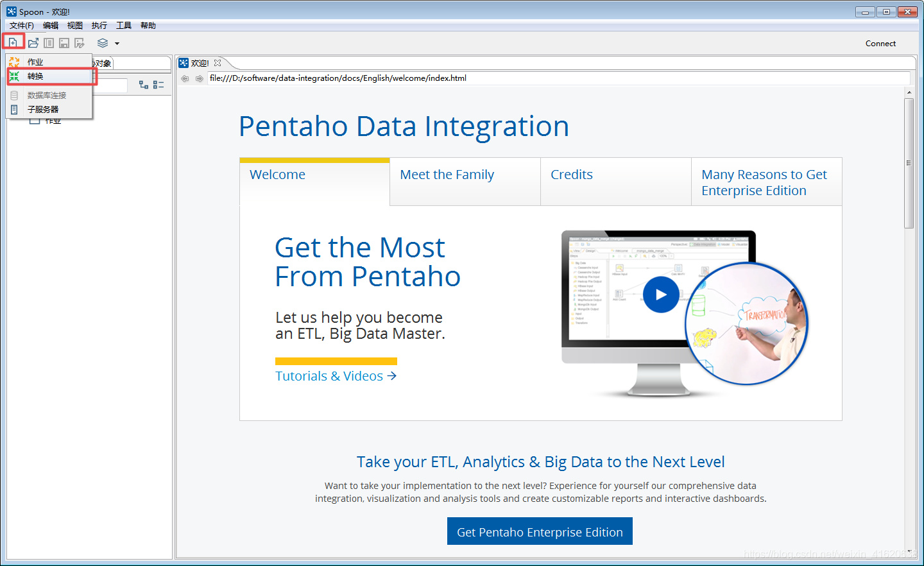This screenshot has width=924, height=566.
Task: Open the perspective dropdown arrow
Action: [x=117, y=44]
